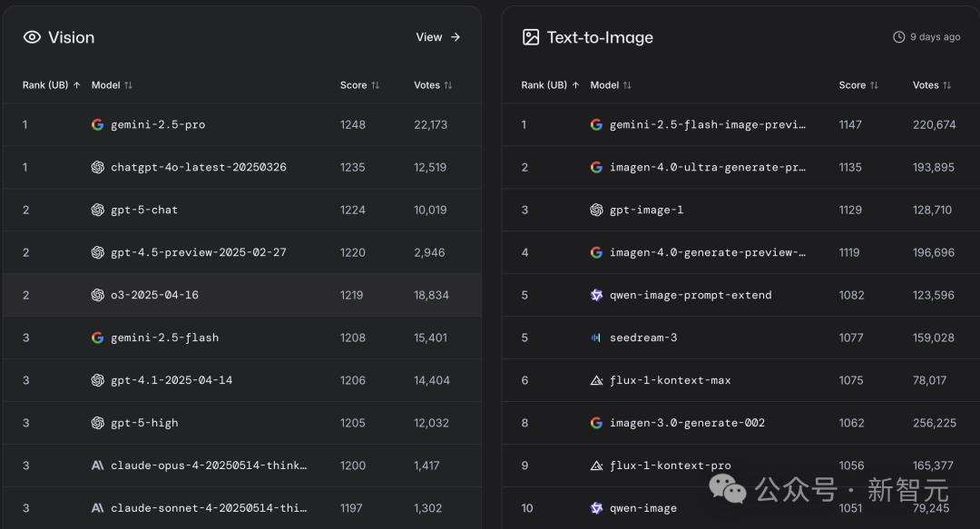Select the gpt-image-1 model name
980x529 pixels.
pos(646,210)
